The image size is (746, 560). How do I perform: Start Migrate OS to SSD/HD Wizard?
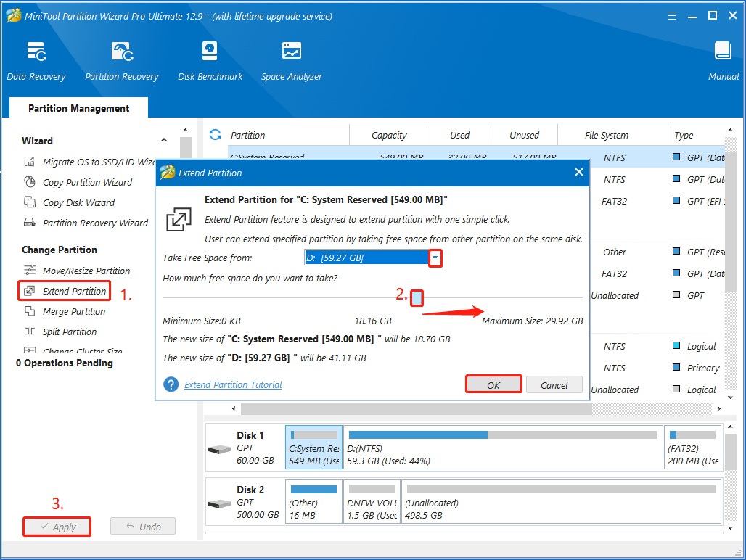89,162
